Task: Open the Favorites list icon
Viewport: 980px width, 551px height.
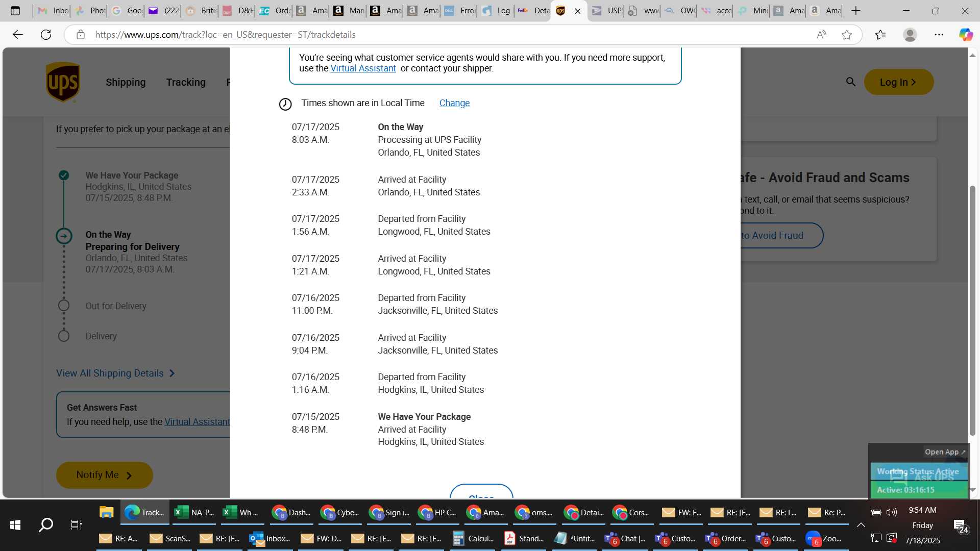Action: coord(880,35)
